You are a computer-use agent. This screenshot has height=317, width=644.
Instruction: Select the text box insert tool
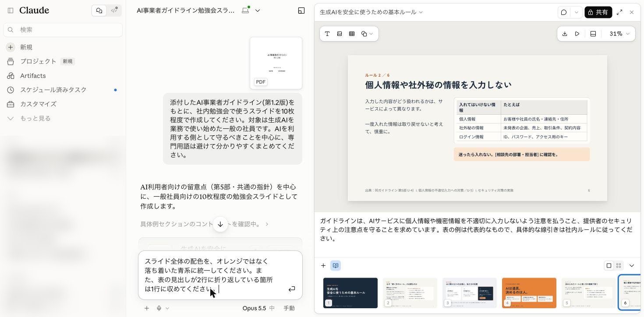click(327, 34)
